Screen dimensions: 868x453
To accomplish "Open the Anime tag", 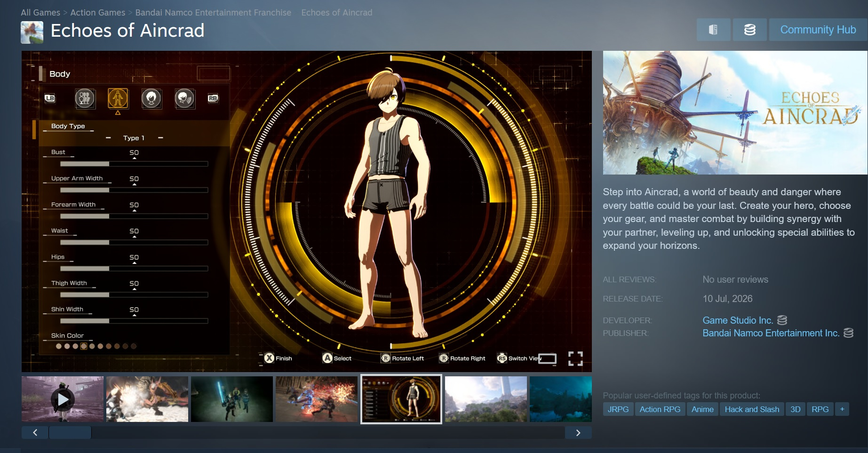I will (702, 409).
